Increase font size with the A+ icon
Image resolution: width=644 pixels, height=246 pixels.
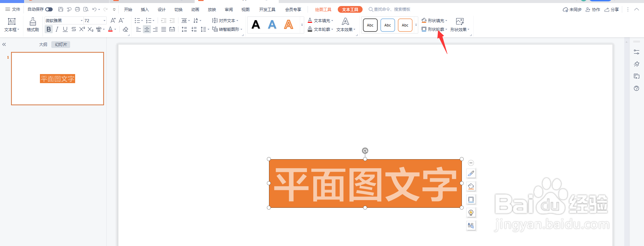pyautogui.click(x=113, y=20)
